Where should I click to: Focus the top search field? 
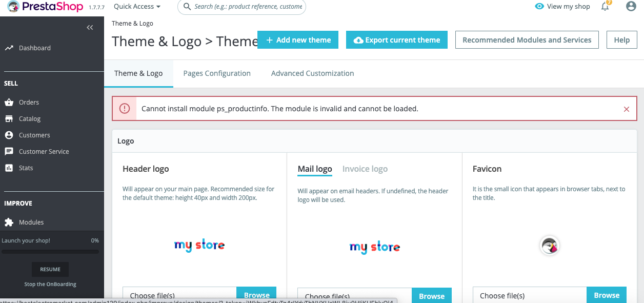(x=241, y=7)
